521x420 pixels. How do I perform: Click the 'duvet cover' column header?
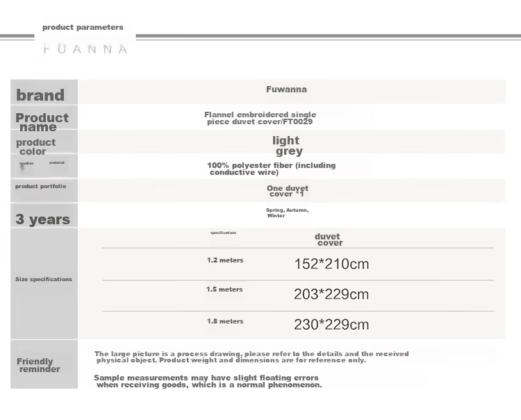tap(329, 240)
